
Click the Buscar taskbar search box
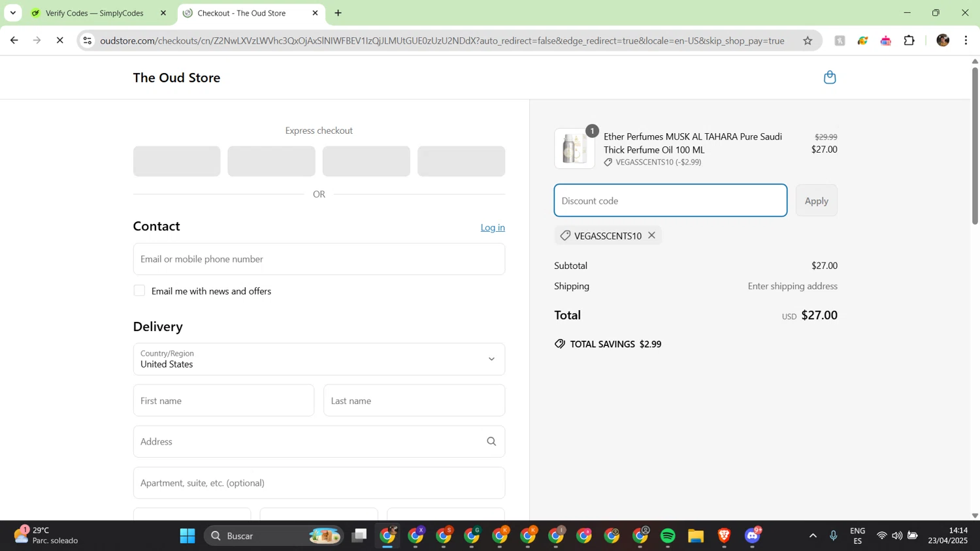274,536
